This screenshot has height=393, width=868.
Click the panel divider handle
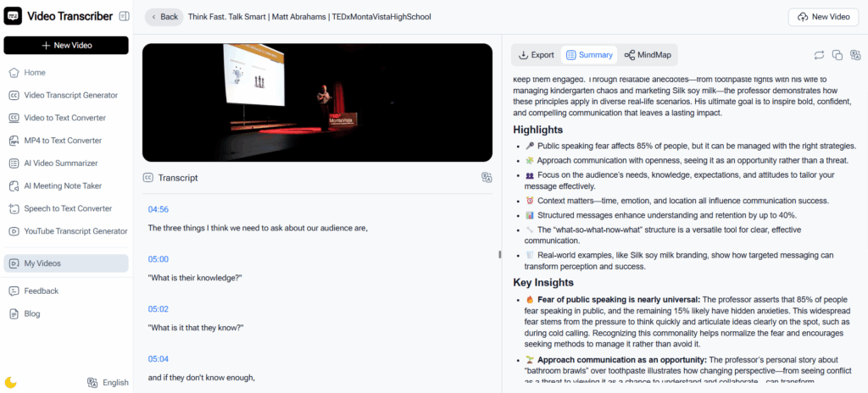coord(500,254)
